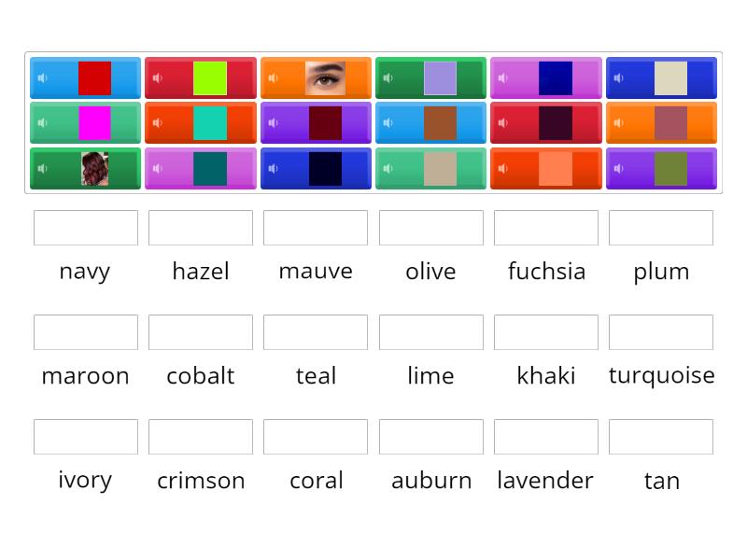Screen dimensions: 747x560
Task: Click the speaker on the magenta swatch tile
Action: click(42, 122)
